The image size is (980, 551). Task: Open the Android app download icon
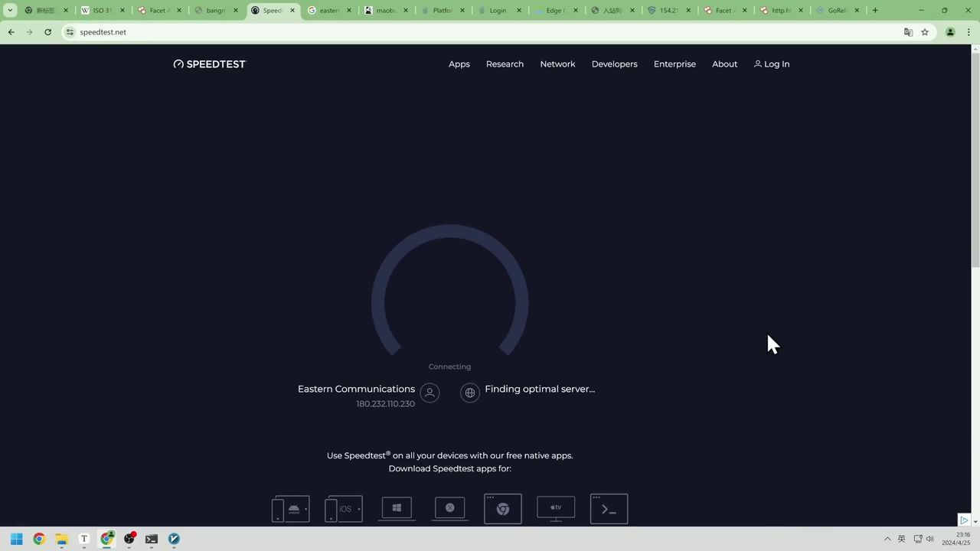(291, 509)
